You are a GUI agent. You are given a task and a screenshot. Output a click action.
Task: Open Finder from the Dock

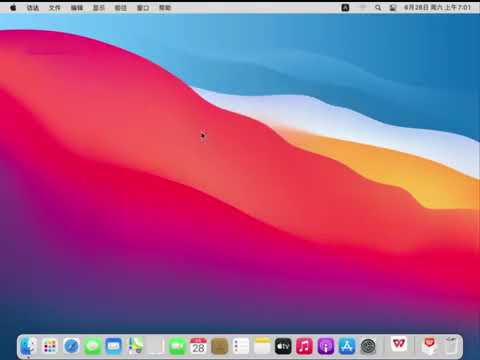tap(29, 346)
